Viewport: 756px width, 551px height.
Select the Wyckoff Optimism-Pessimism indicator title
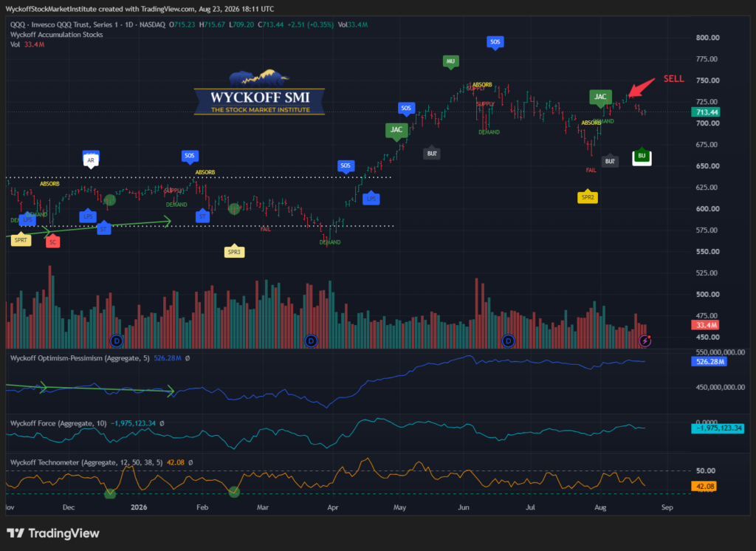[80, 358]
